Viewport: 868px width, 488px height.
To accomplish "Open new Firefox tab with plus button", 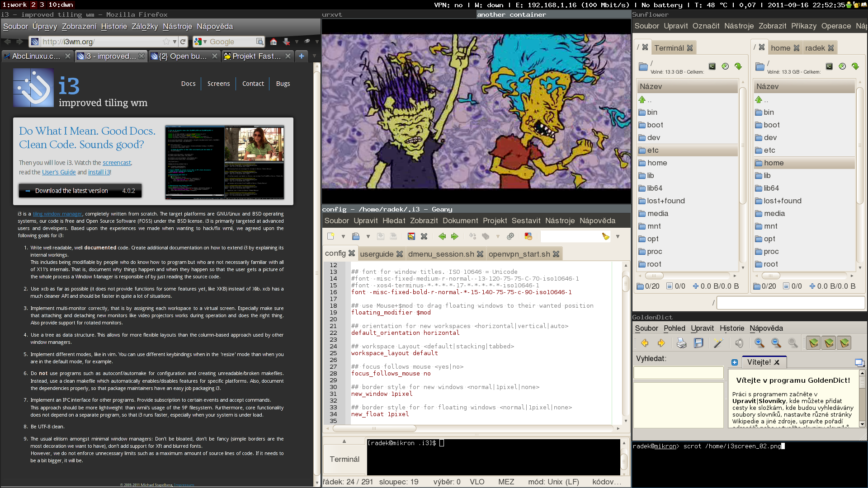I will [x=302, y=56].
